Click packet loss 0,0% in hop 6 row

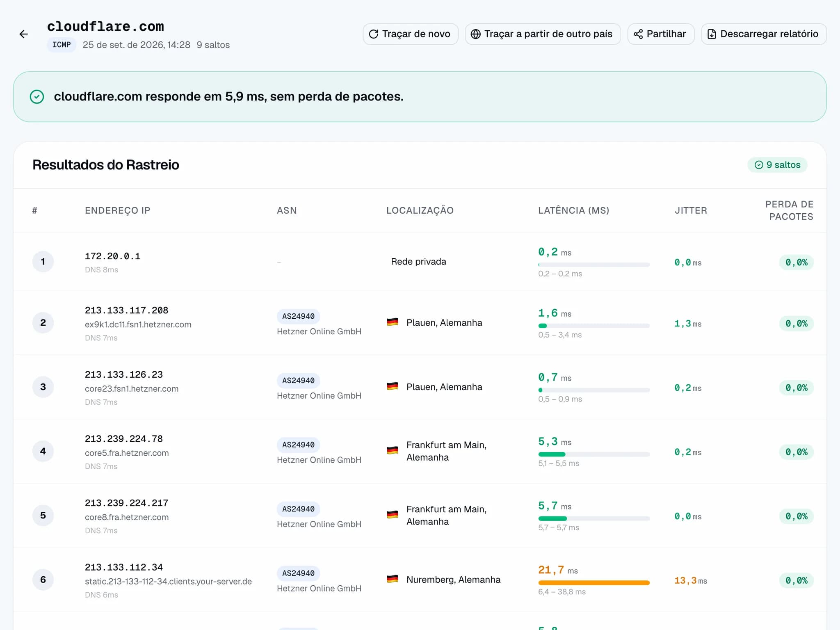[796, 581]
